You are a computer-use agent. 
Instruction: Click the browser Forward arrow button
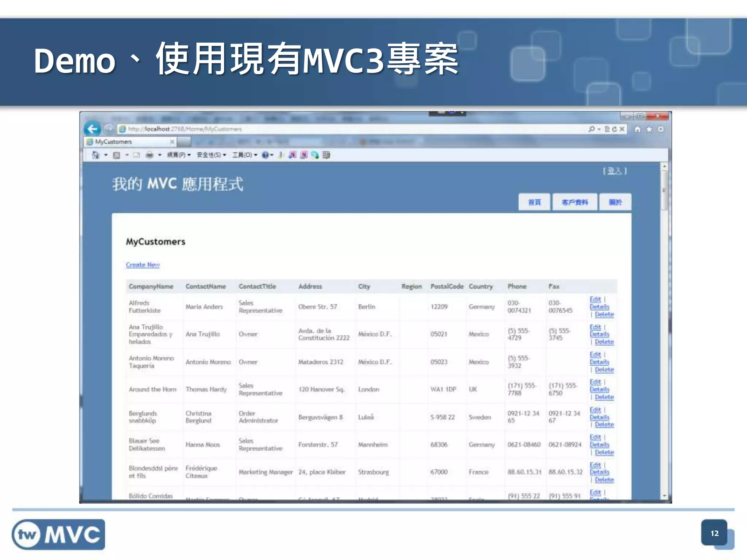coord(109,129)
